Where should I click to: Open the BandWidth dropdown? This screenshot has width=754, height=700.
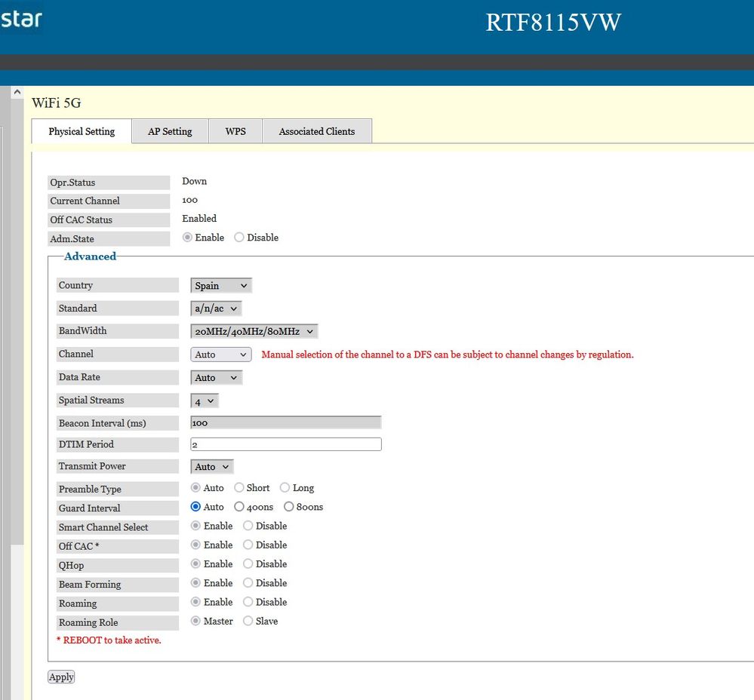coord(254,331)
